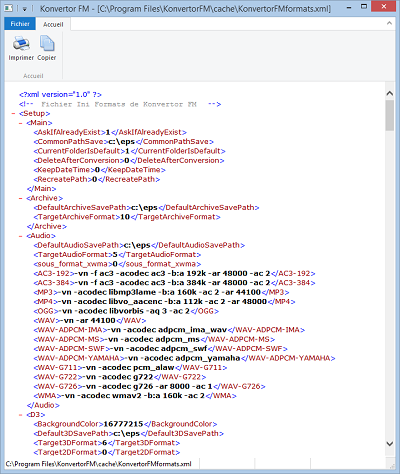Click the Target3DFormat line
Viewport: 400px width, 474px height.
click(107, 443)
